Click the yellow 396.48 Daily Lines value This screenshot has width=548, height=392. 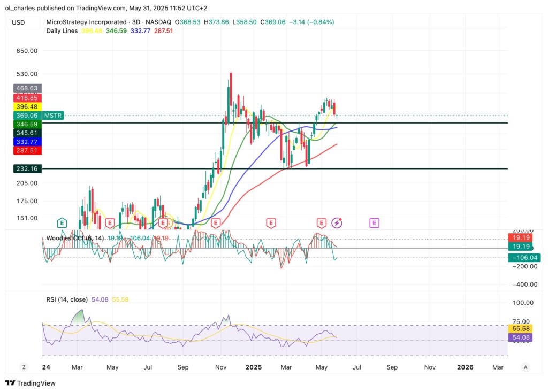[x=92, y=30]
